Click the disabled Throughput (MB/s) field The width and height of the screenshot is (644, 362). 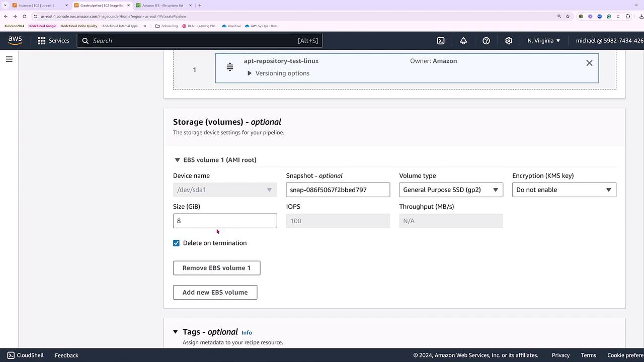click(x=451, y=221)
